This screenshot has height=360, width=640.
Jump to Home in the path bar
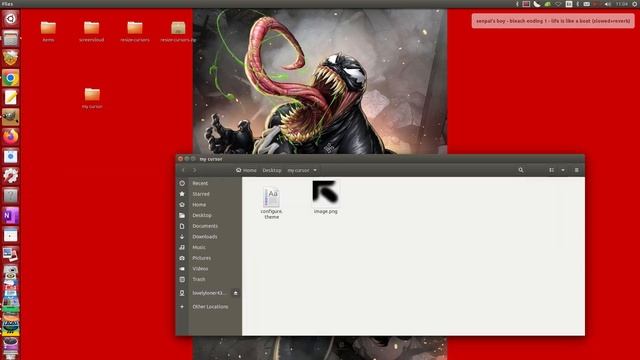click(246, 170)
